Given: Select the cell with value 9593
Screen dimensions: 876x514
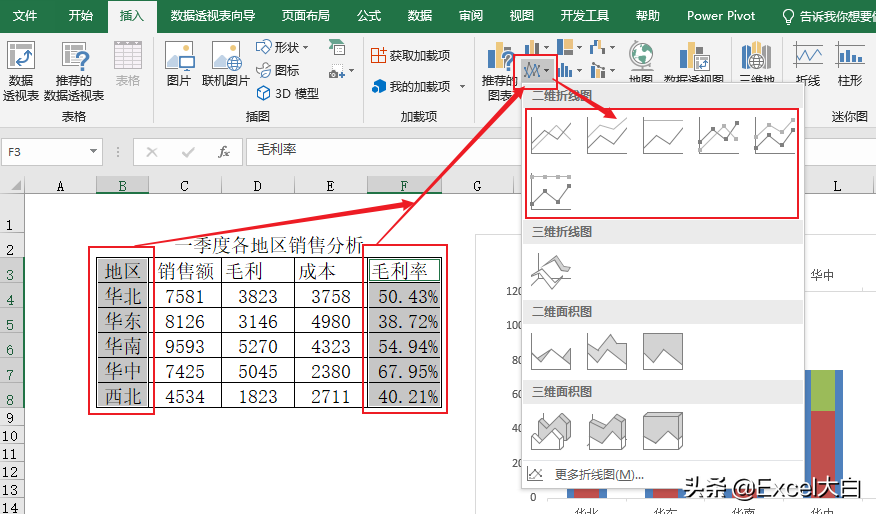Looking at the screenshot, I should 185,346.
